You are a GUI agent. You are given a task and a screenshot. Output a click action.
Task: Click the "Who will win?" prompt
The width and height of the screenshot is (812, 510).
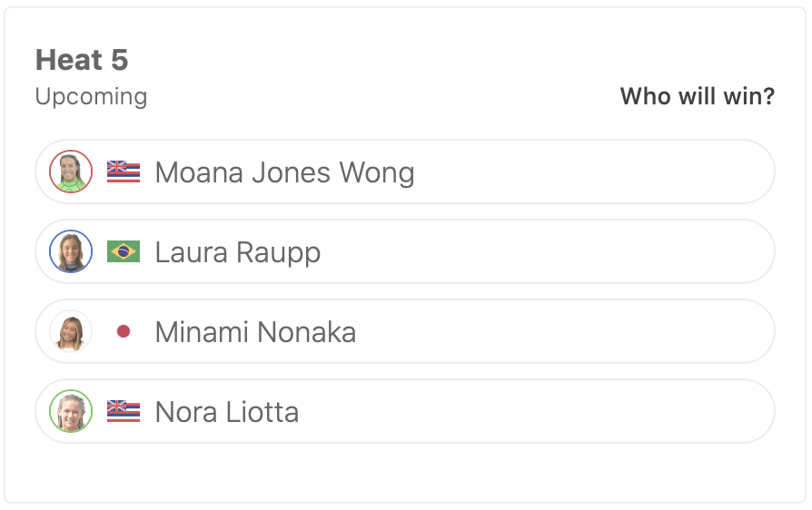point(697,96)
